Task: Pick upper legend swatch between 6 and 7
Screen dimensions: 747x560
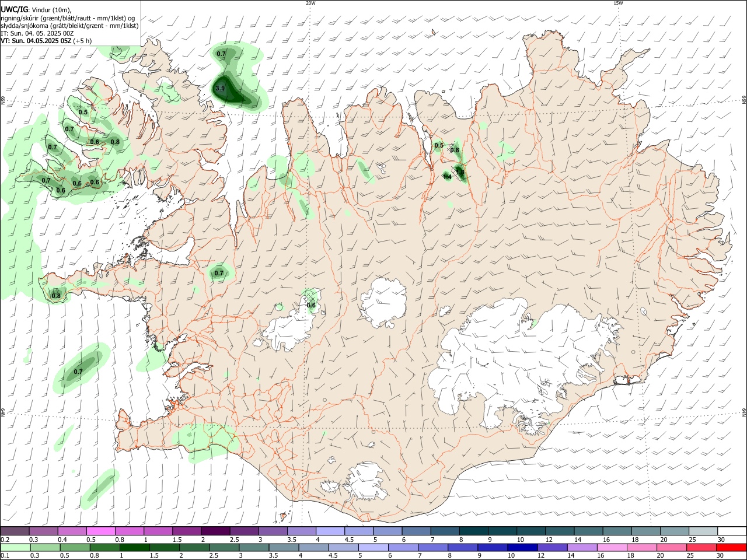Action: click(x=416, y=531)
